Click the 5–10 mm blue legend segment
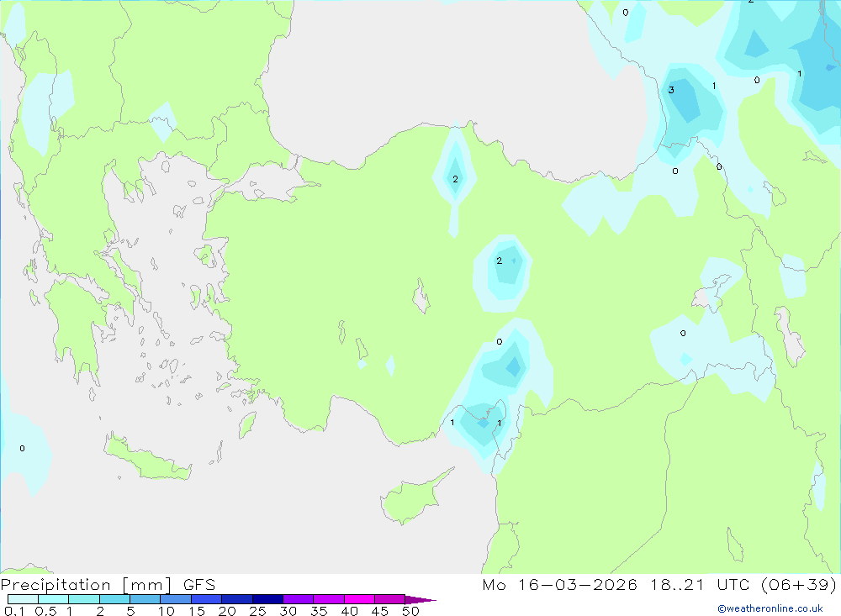This screenshot has height=616, width=841. tap(145, 599)
